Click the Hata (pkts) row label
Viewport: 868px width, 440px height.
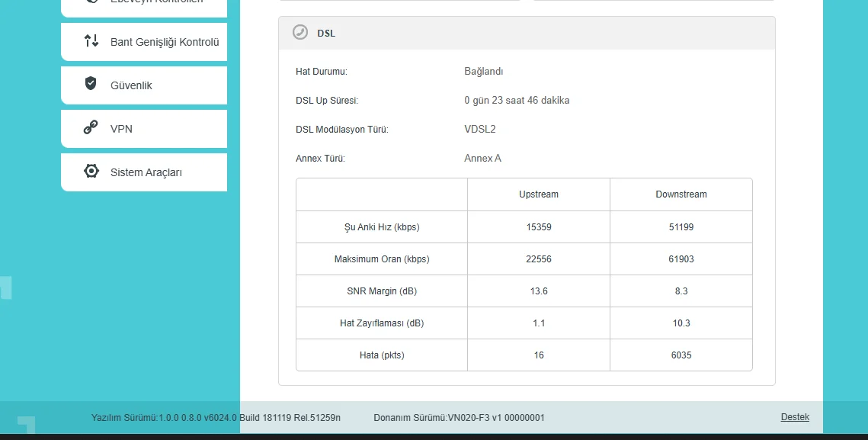381,356
